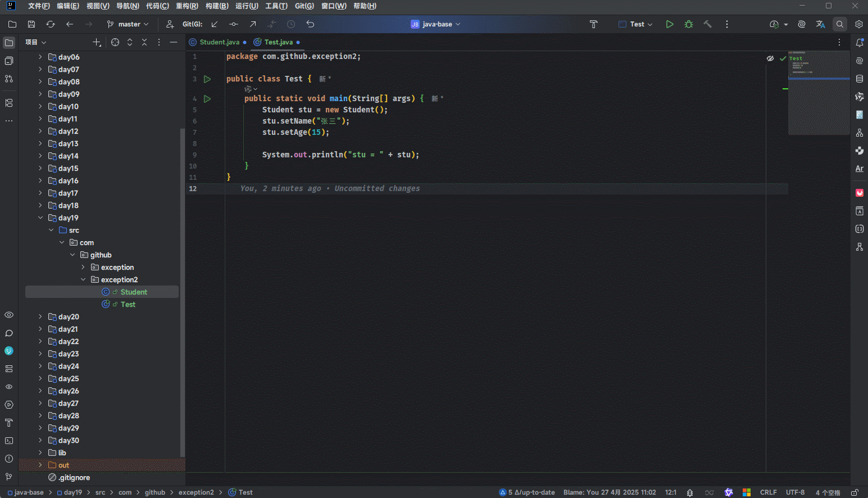The height and width of the screenshot is (498, 868).
Task: Toggle the Project tool window button
Action: [9, 43]
